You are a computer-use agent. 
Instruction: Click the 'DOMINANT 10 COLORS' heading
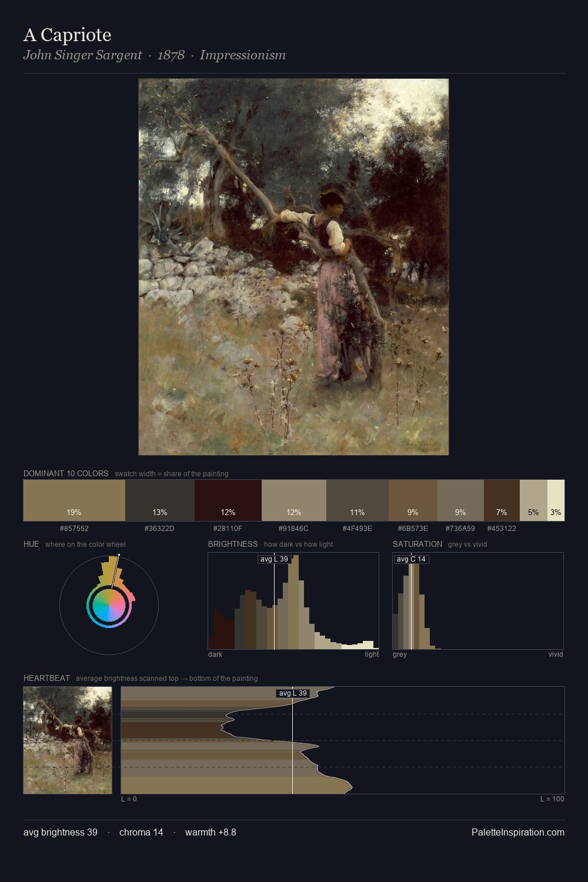point(66,473)
